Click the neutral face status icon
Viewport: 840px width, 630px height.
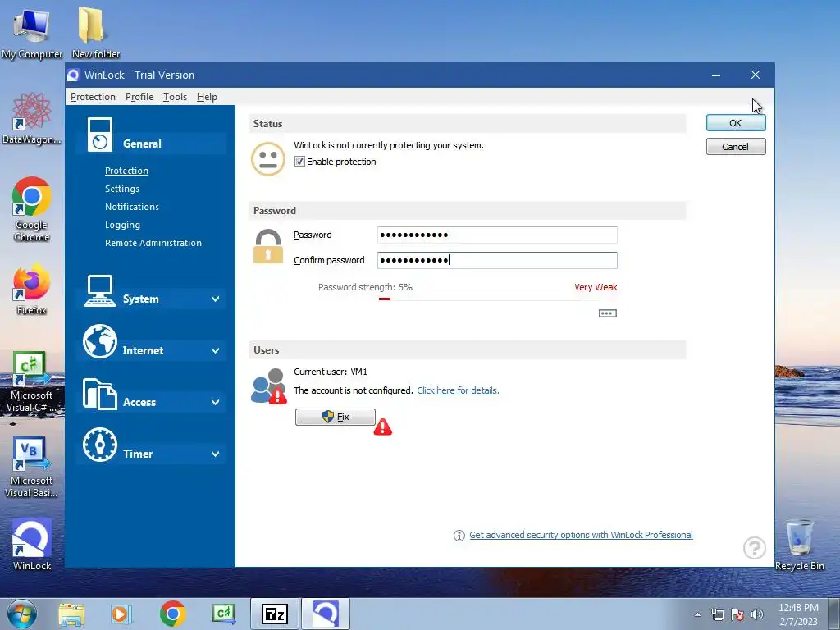(268, 159)
